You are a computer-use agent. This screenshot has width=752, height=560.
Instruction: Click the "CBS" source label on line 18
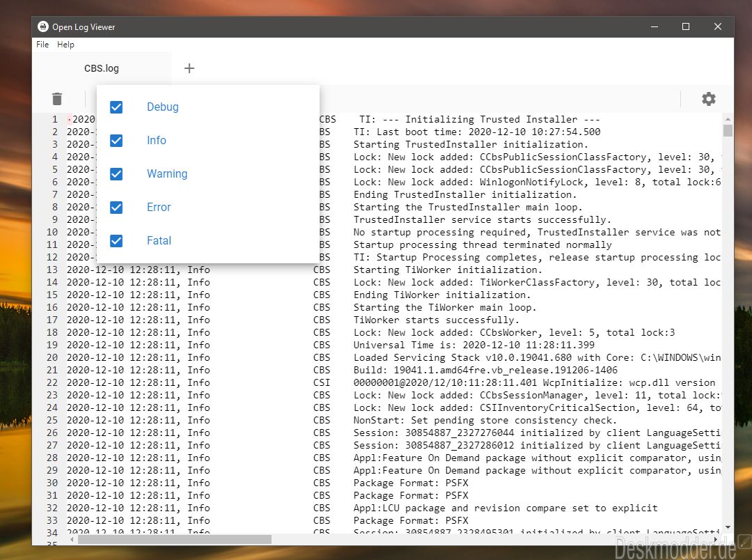tap(322, 332)
